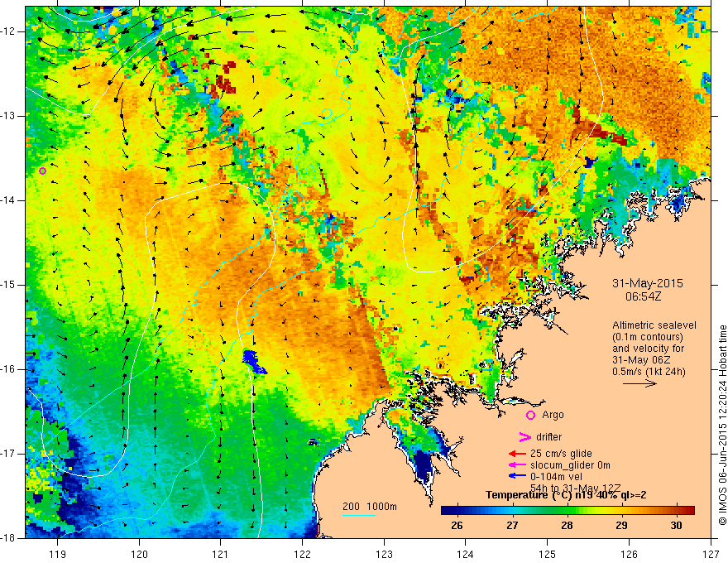Click the (0.1m contours) text

648,337
